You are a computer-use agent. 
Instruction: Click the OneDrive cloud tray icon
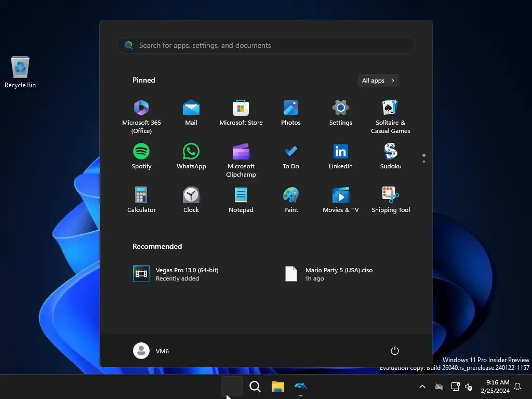coord(439,387)
